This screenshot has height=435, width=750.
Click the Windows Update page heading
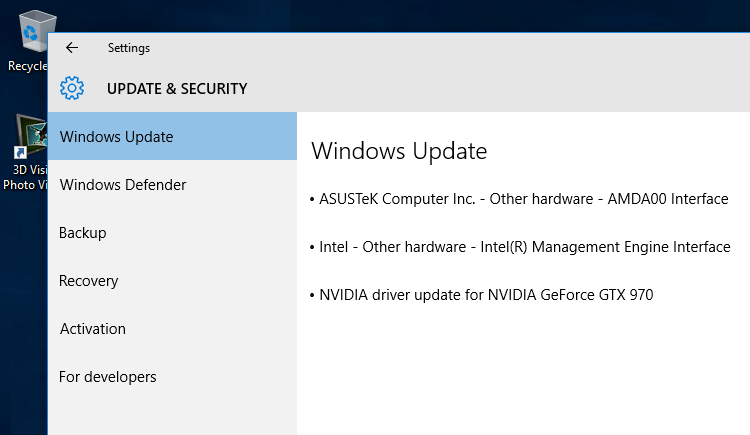(x=399, y=151)
